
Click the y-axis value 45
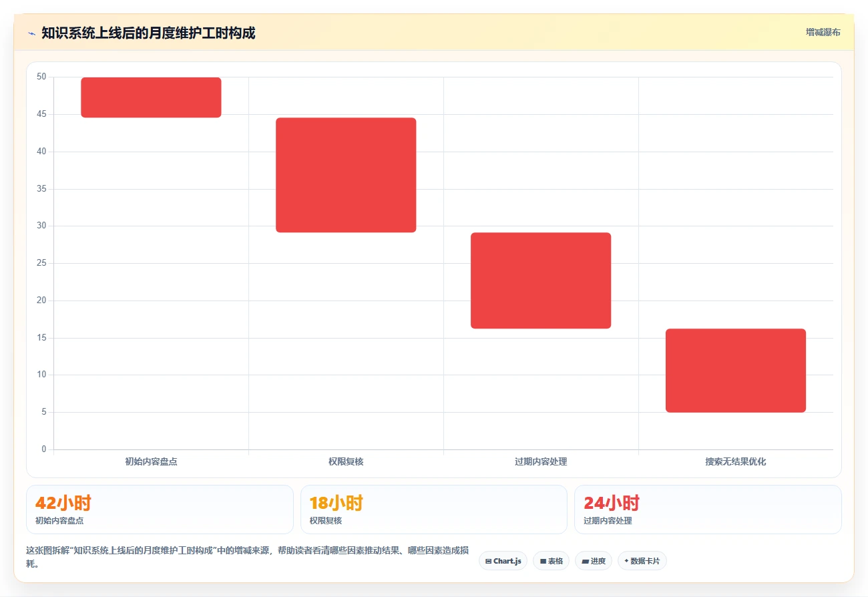(41, 114)
